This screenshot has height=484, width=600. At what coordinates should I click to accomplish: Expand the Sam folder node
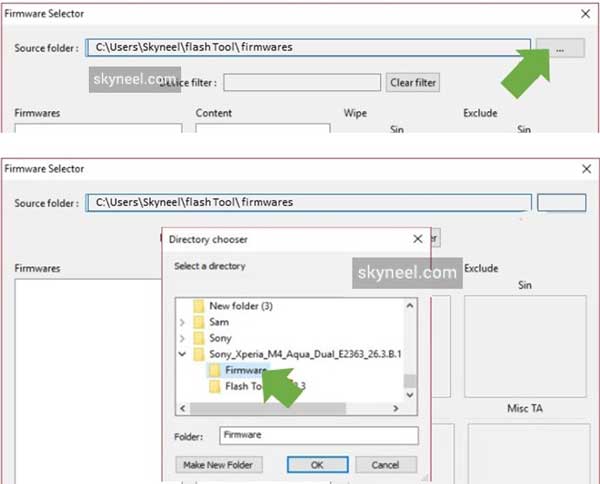tap(183, 323)
